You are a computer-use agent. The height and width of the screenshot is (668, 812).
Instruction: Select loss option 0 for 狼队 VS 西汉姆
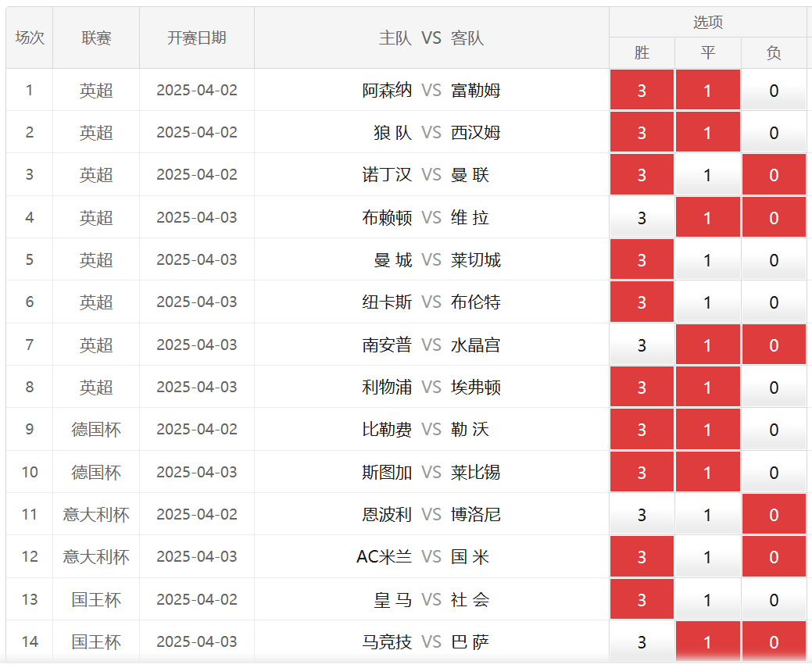tap(774, 133)
